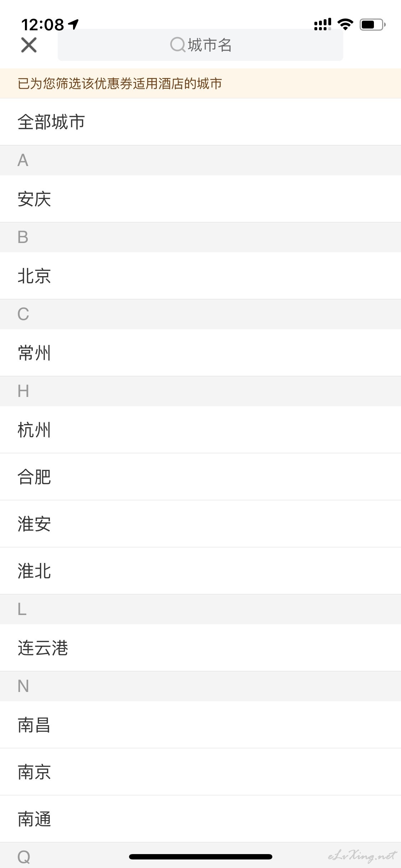401x868 pixels.
Task: Select 北京 city
Action: (200, 276)
